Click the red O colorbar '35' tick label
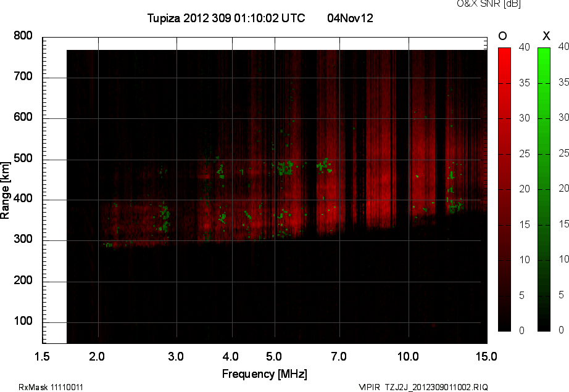 (525, 83)
